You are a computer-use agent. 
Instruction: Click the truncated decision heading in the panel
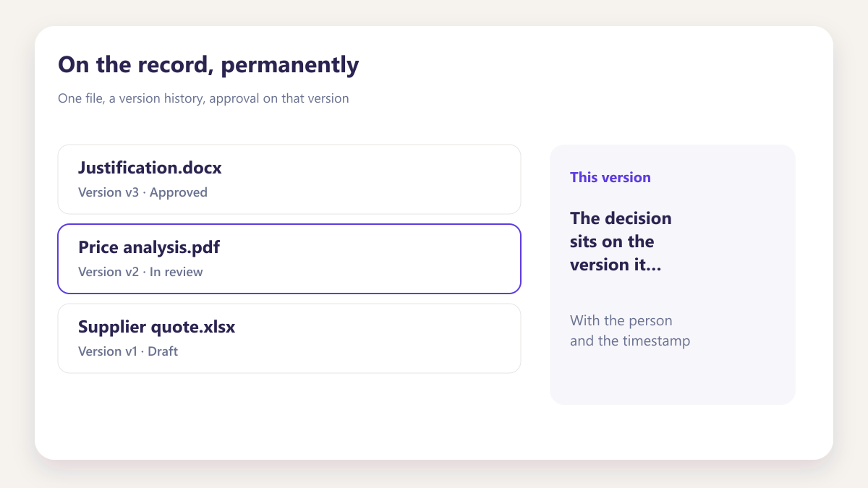point(621,241)
